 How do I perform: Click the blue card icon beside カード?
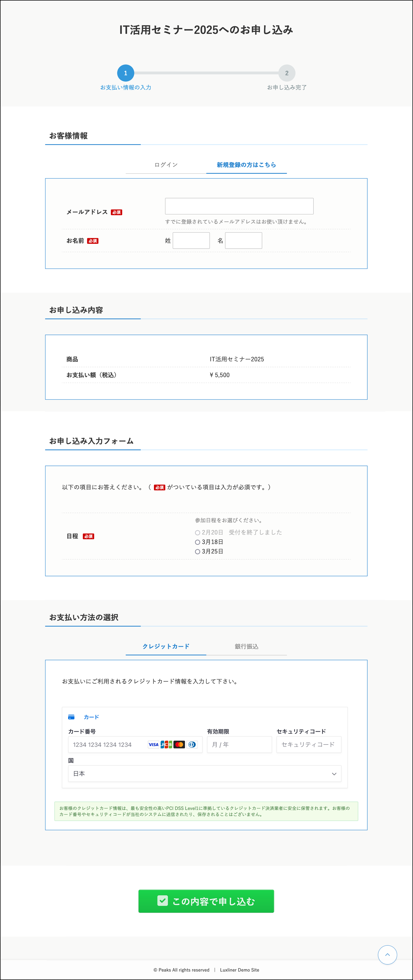tap(71, 717)
